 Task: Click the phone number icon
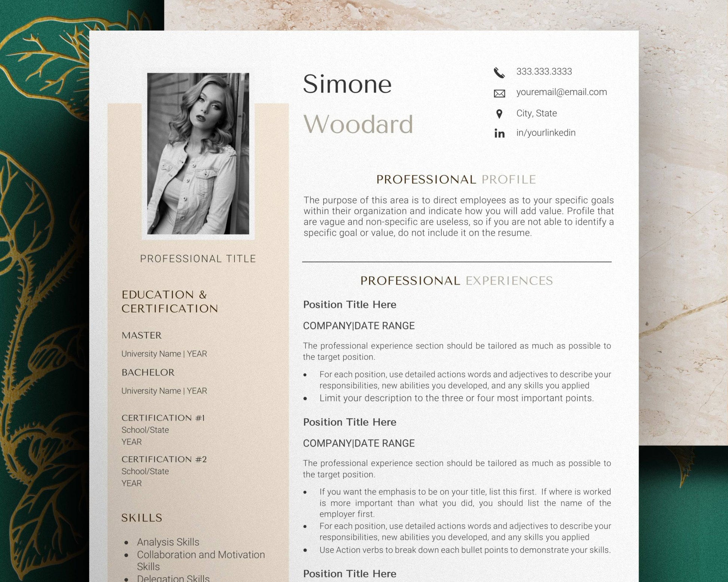(x=499, y=72)
